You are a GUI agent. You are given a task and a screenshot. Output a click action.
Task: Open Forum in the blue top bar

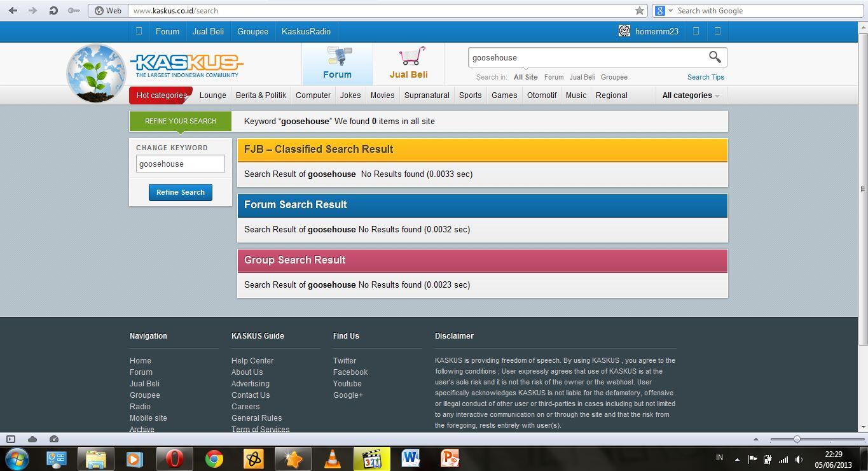(x=167, y=31)
